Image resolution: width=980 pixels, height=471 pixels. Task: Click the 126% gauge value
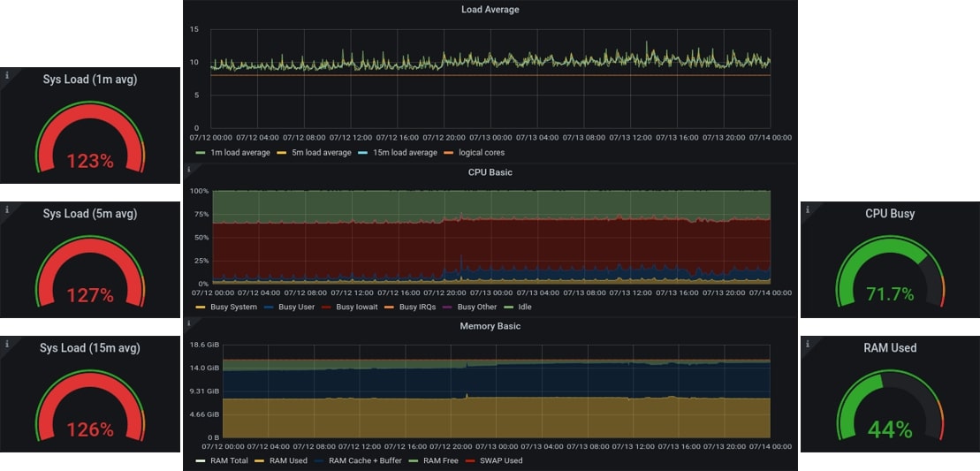(x=90, y=429)
